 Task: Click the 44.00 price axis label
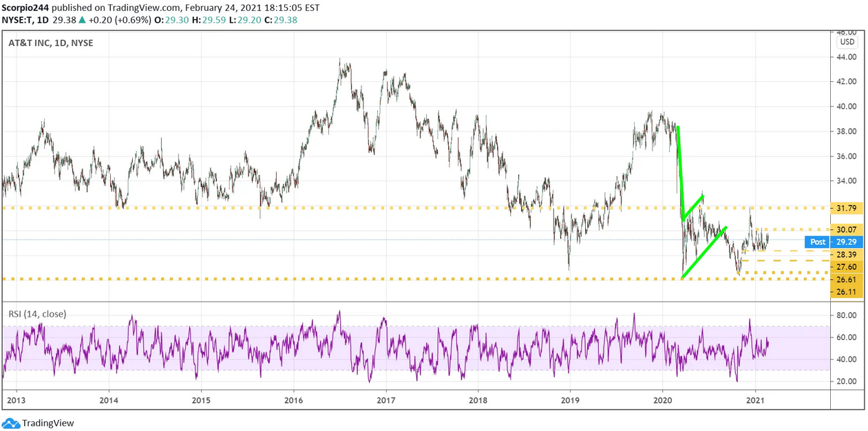point(846,56)
